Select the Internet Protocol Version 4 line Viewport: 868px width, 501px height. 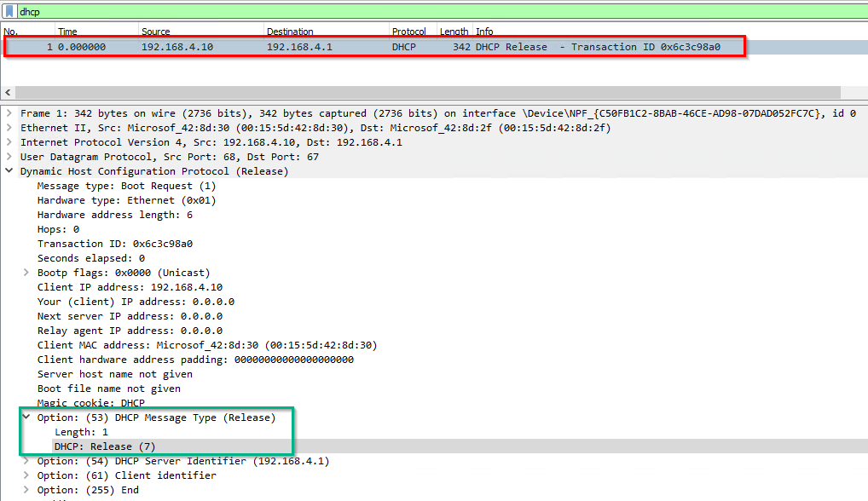tap(211, 142)
